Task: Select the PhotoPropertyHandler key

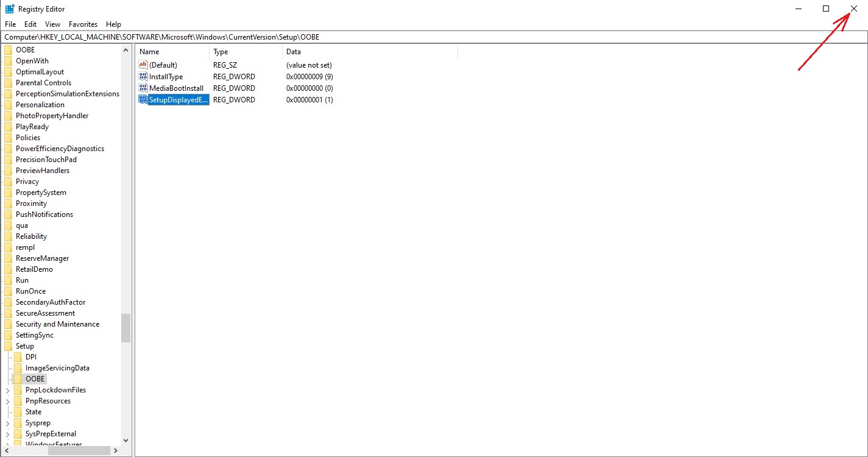Action: click(x=52, y=116)
